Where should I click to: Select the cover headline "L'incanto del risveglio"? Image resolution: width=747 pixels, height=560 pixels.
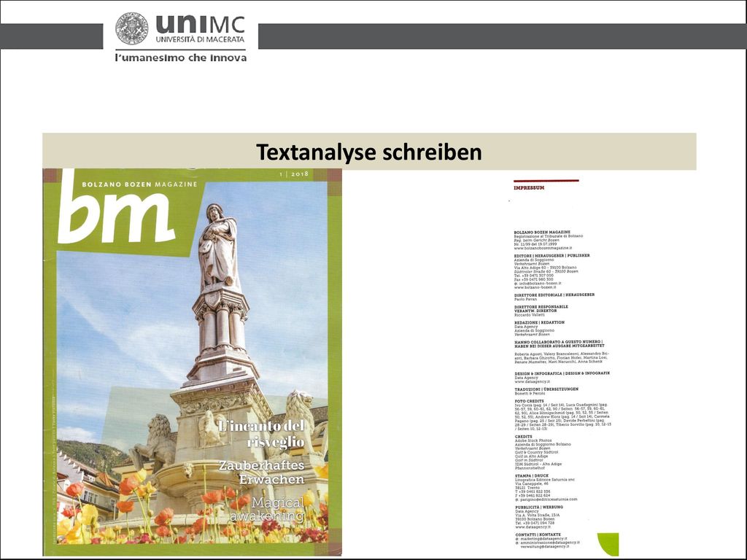tap(261, 433)
